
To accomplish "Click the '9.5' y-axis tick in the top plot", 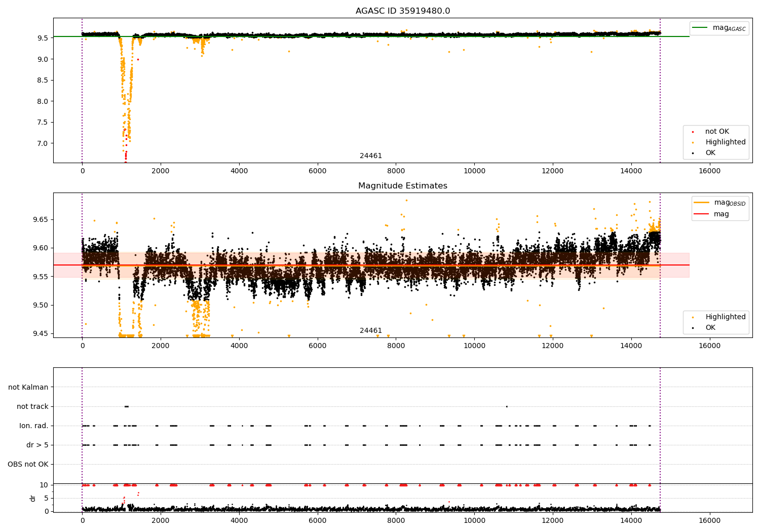I will [43, 38].
